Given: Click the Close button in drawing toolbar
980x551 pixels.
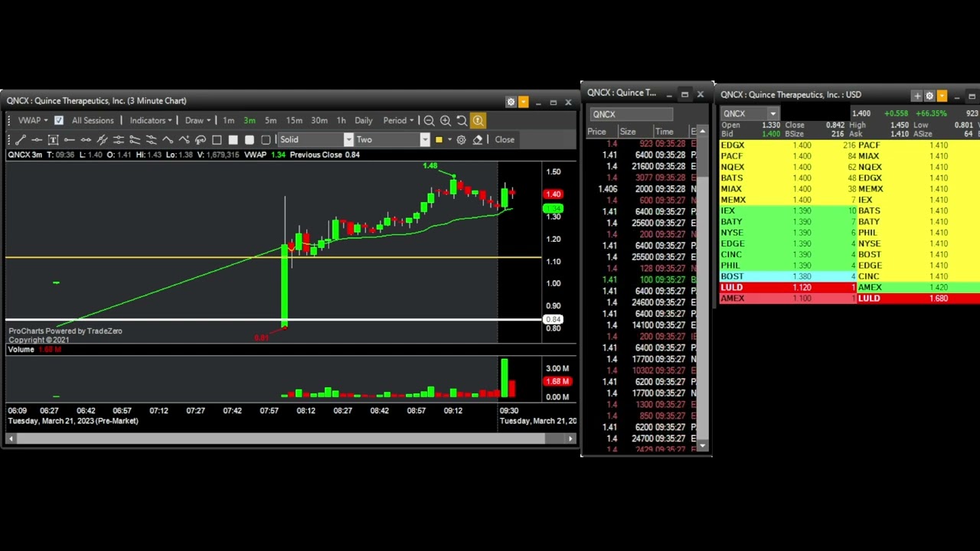Looking at the screenshot, I should [505, 139].
